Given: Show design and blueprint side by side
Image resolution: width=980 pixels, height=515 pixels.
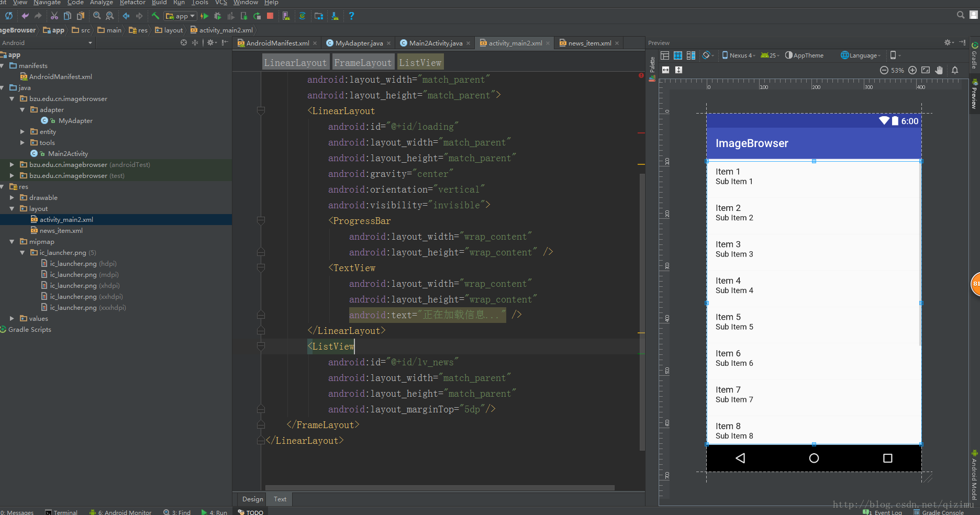Looking at the screenshot, I should pyautogui.click(x=691, y=55).
